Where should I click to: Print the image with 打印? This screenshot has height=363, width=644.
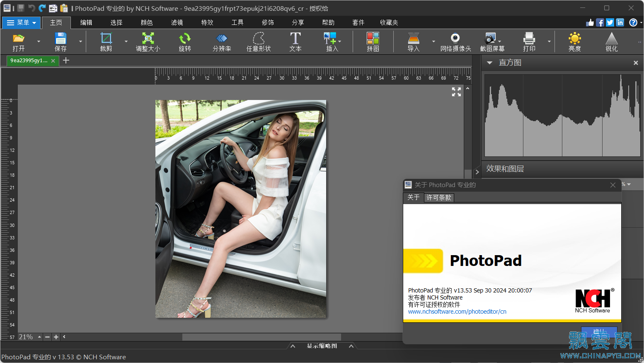coord(529,42)
